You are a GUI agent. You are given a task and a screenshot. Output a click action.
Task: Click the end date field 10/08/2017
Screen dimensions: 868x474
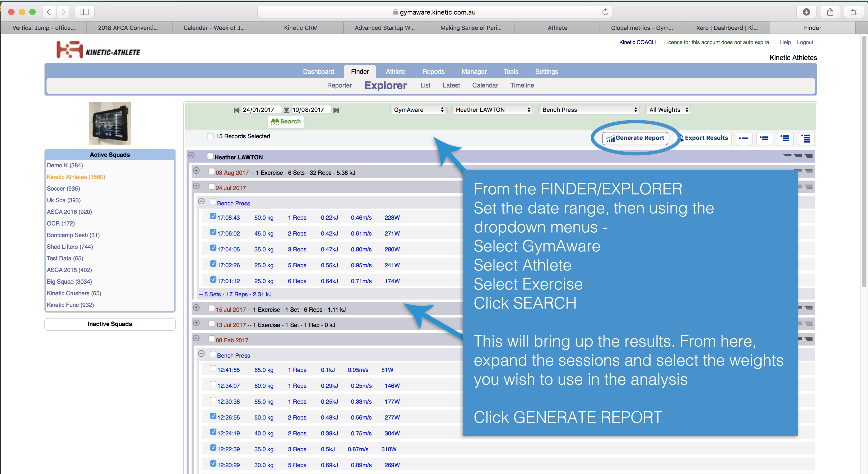[311, 110]
